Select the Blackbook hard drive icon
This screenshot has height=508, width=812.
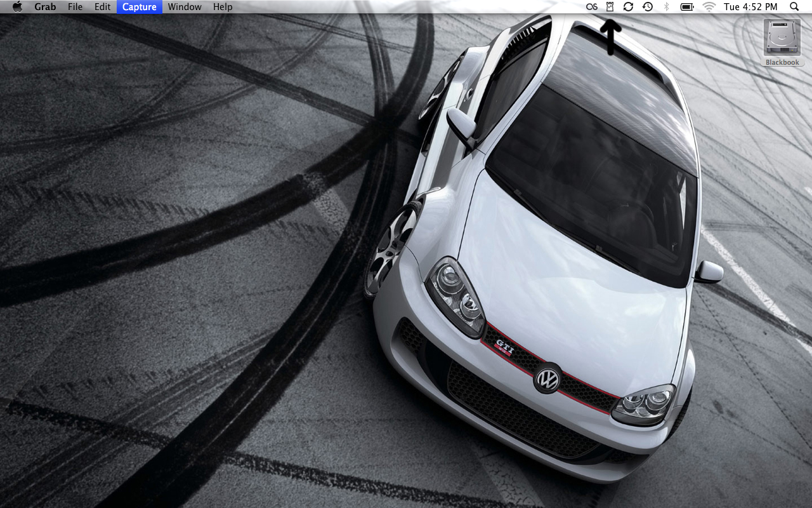782,37
